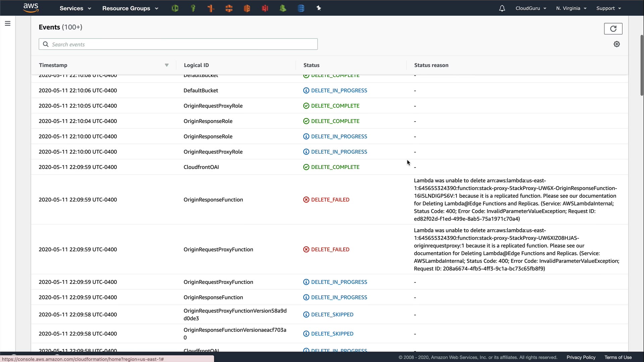Viewport: 644px width, 362px height.
Task: Click the AWS logo home icon
Action: coord(31,8)
